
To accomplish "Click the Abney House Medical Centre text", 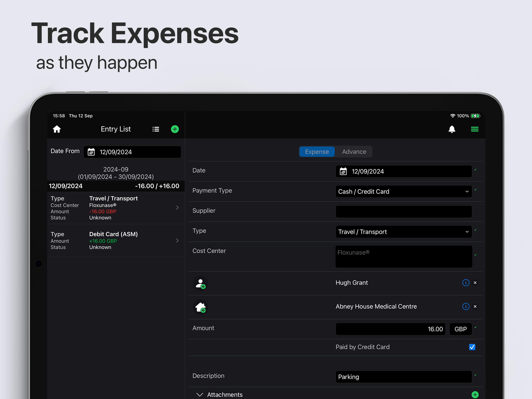I will 376,306.
